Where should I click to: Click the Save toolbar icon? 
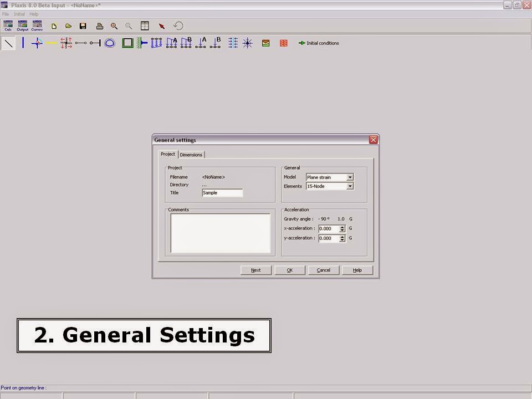pyautogui.click(x=83, y=26)
